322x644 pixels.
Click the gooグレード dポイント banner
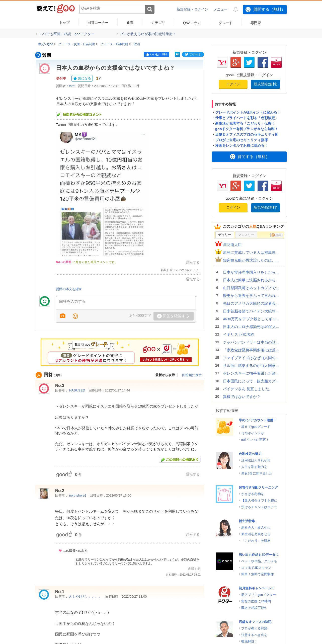[x=120, y=352]
